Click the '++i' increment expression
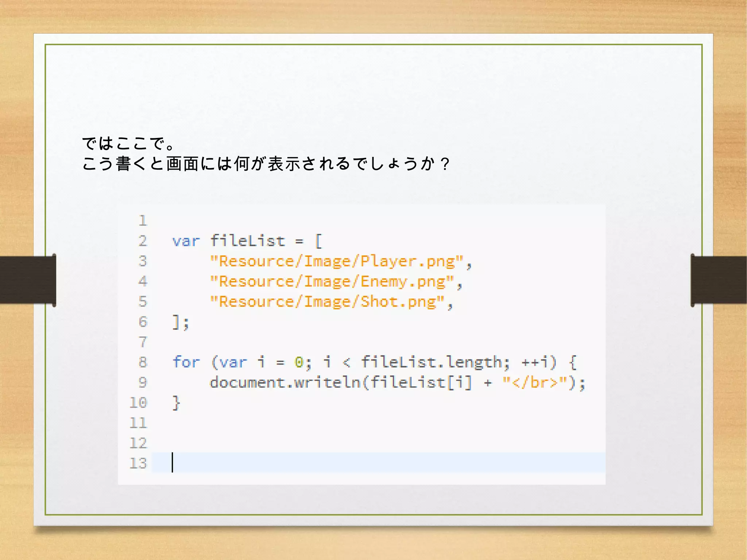 point(535,363)
